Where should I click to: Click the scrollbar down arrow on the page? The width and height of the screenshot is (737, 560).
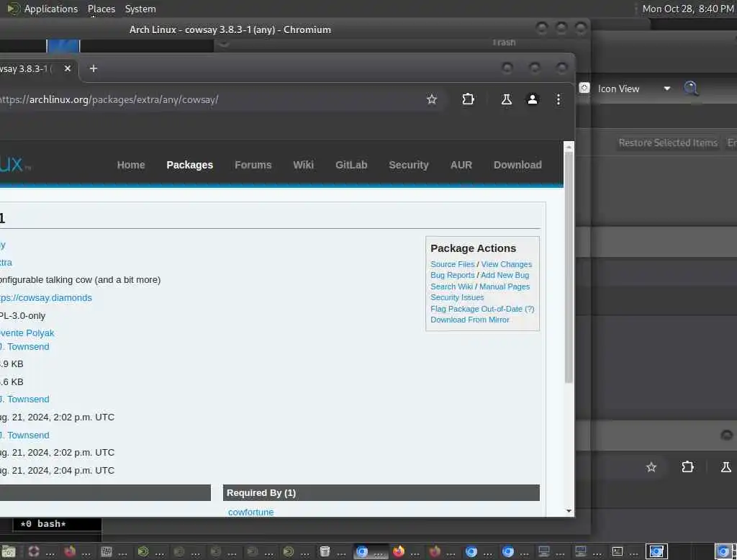(x=569, y=510)
